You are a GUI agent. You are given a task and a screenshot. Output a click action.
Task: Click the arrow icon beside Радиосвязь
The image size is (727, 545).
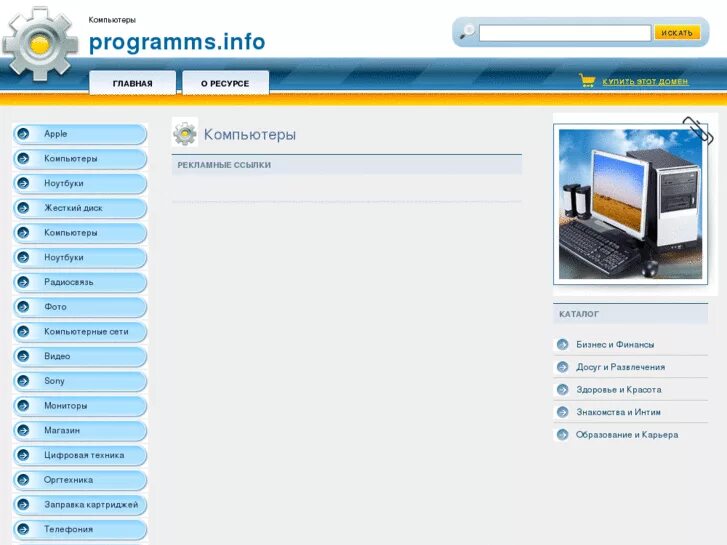tap(23, 282)
